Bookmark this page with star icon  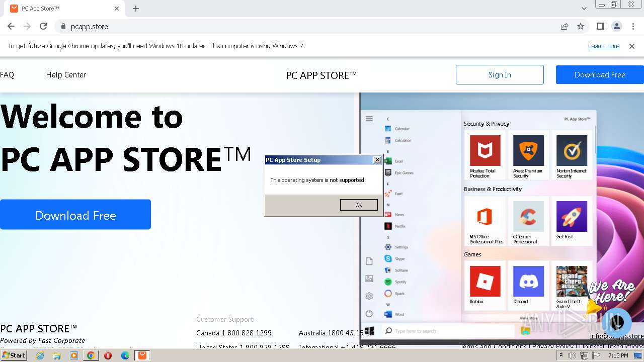581,26
